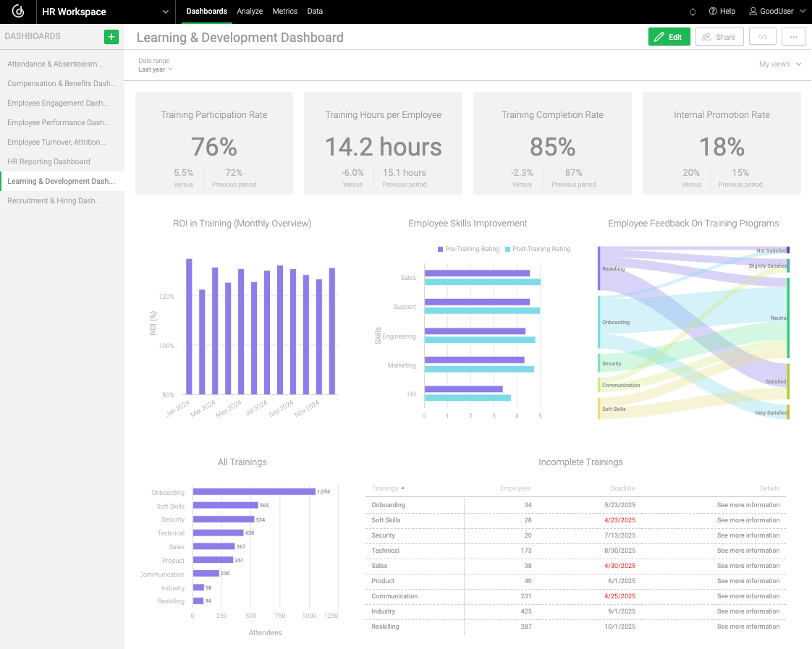Switch to the Analyze tab

click(250, 12)
